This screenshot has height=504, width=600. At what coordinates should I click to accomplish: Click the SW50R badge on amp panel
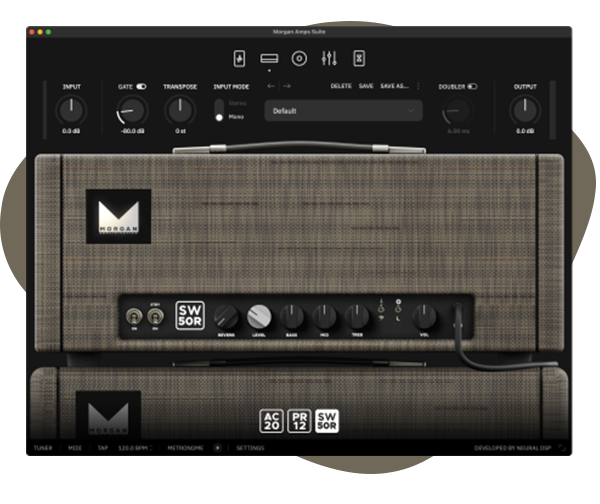pyautogui.click(x=190, y=315)
